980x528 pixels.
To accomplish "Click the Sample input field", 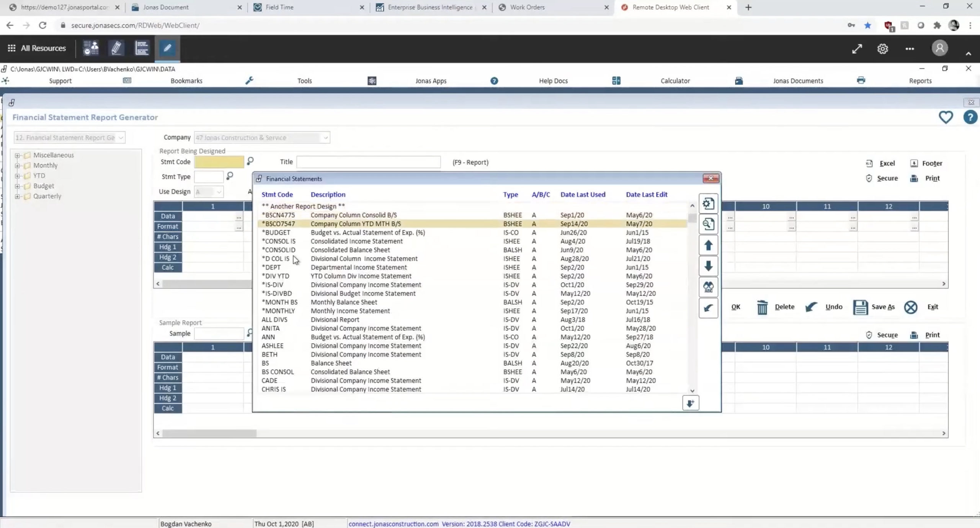I will point(219,333).
